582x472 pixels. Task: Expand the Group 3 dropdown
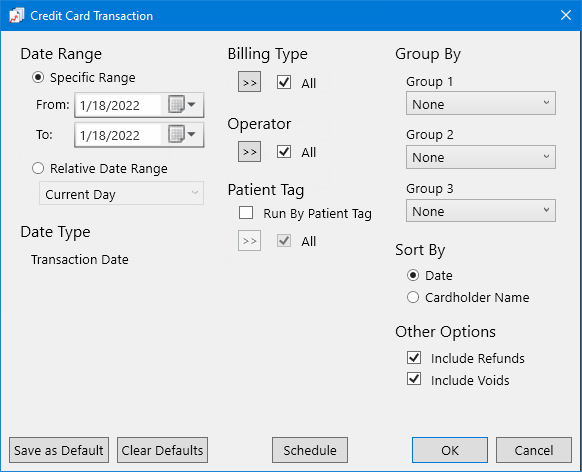[x=481, y=210]
